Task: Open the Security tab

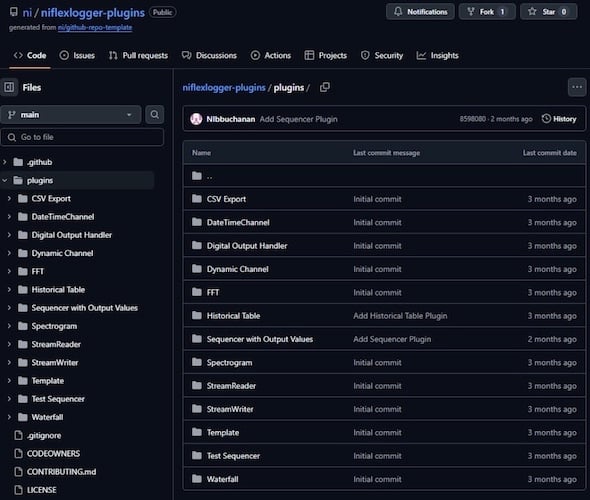Action: click(x=382, y=56)
